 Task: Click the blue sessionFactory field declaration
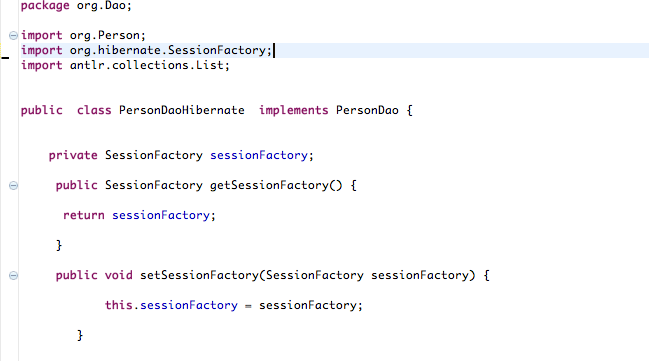(259, 155)
